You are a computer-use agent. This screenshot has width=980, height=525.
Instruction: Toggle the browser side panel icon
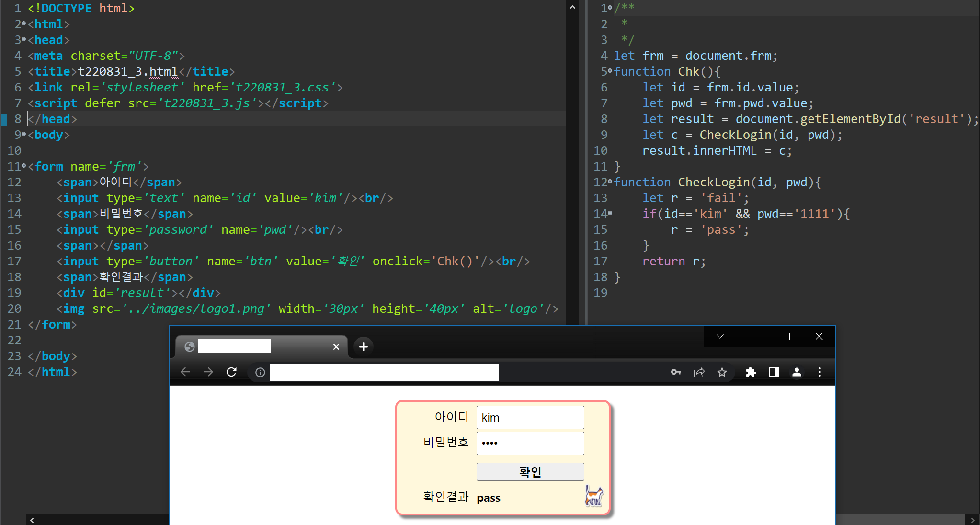tap(774, 372)
